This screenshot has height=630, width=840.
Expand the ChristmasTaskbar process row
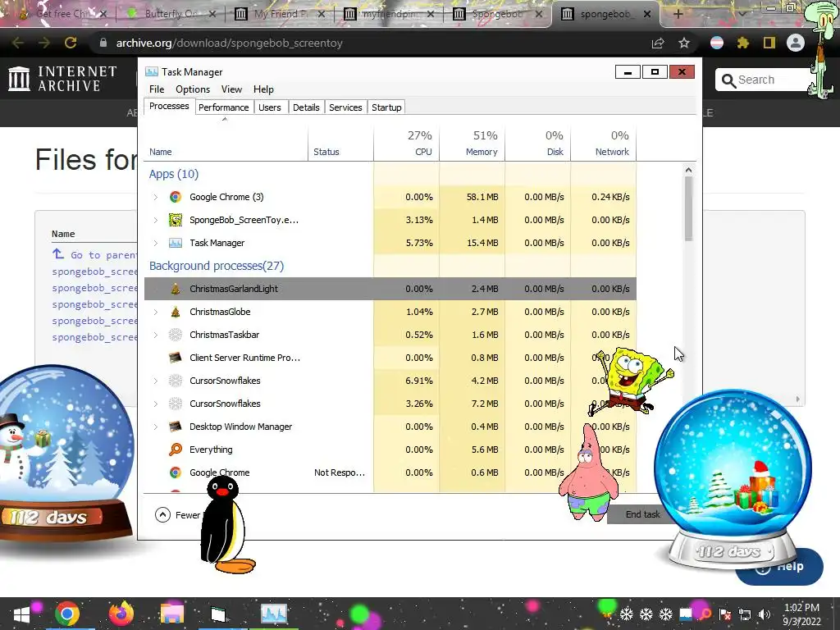pos(155,335)
